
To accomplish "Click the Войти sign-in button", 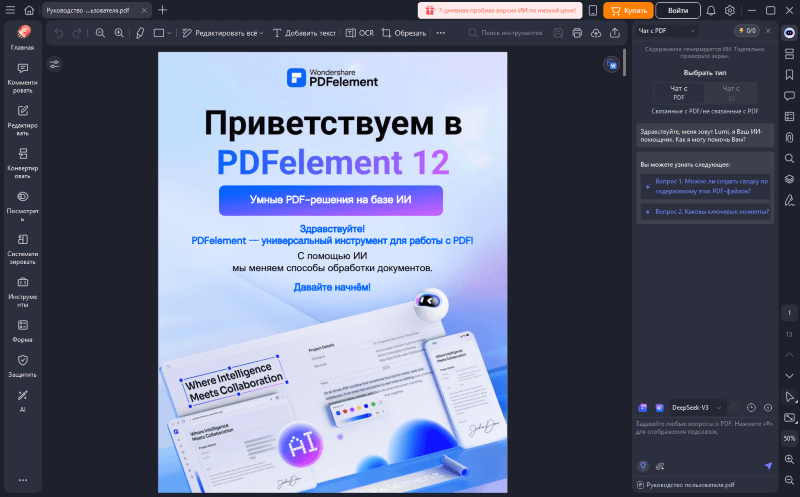I will click(678, 10).
